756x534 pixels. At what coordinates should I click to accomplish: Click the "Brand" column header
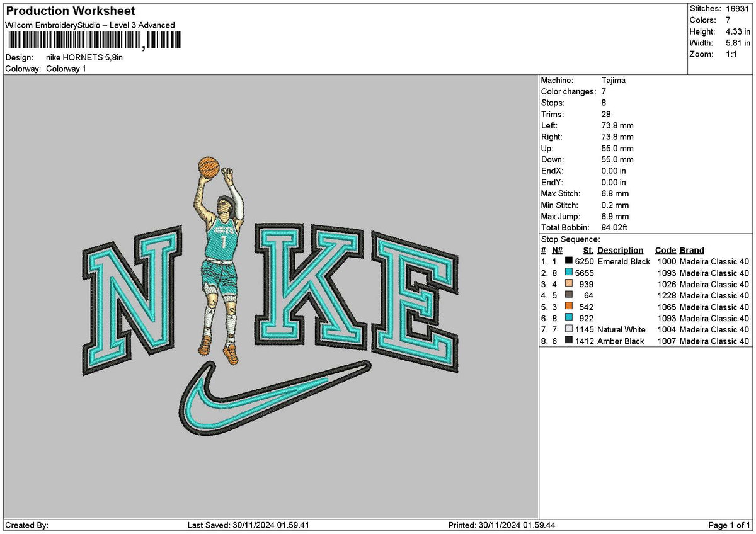692,251
